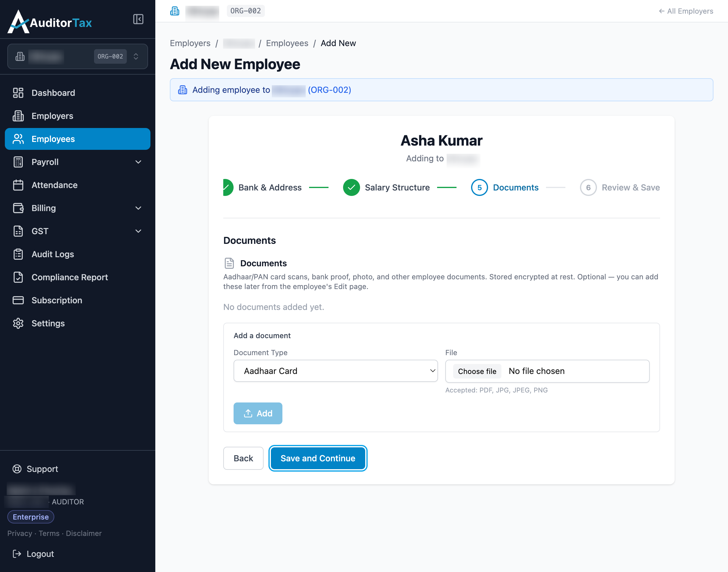Expand the Payroll menu chevron

coord(138,162)
